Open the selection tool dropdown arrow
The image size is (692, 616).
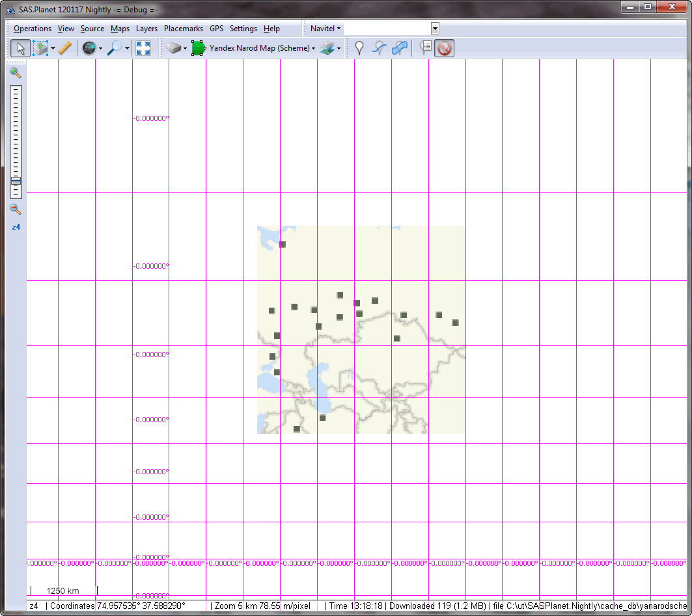(53, 49)
